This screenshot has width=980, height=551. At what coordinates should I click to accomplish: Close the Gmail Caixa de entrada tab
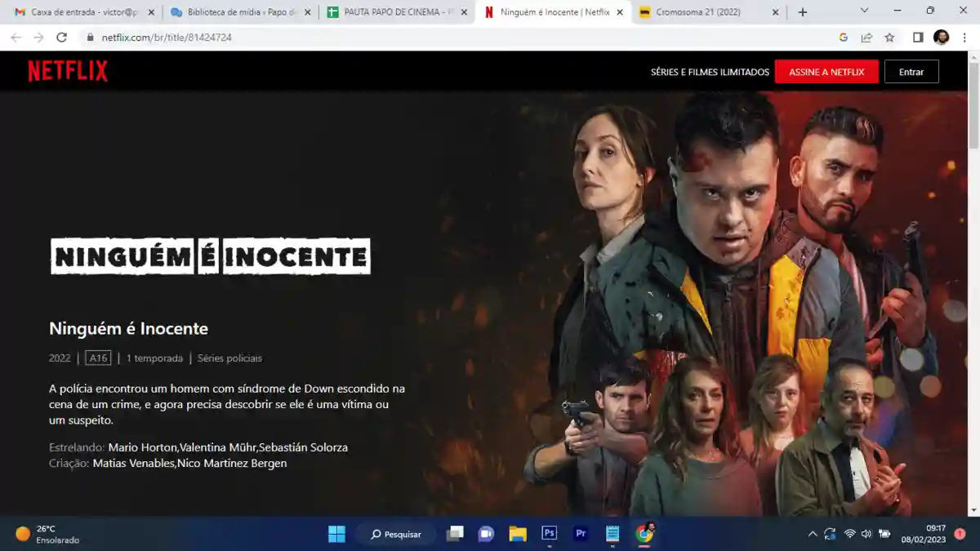point(151,12)
